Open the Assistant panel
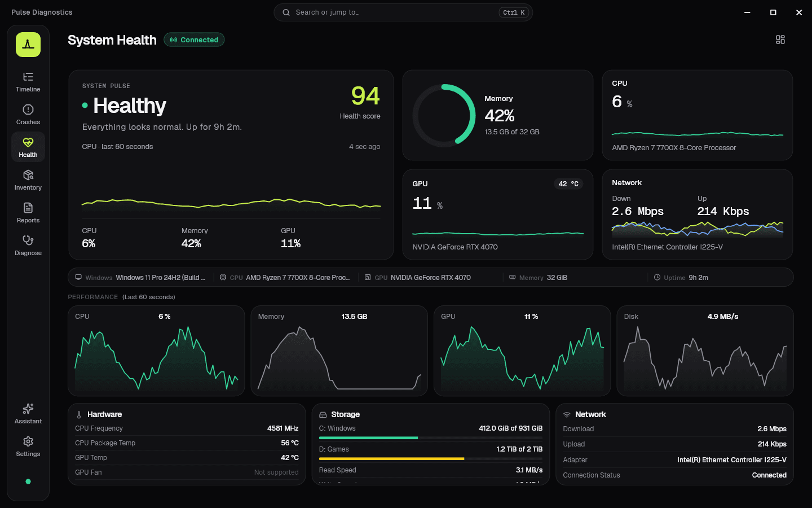This screenshot has width=812, height=508. click(28, 414)
